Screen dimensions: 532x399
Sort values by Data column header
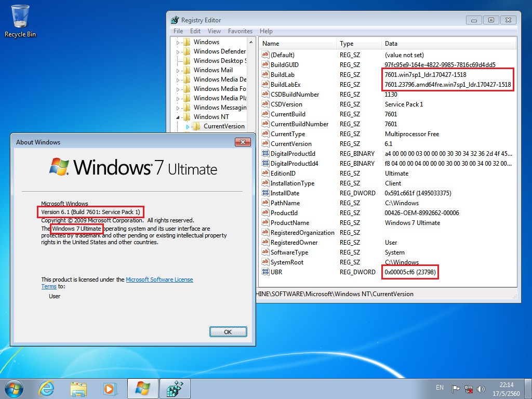pos(448,44)
